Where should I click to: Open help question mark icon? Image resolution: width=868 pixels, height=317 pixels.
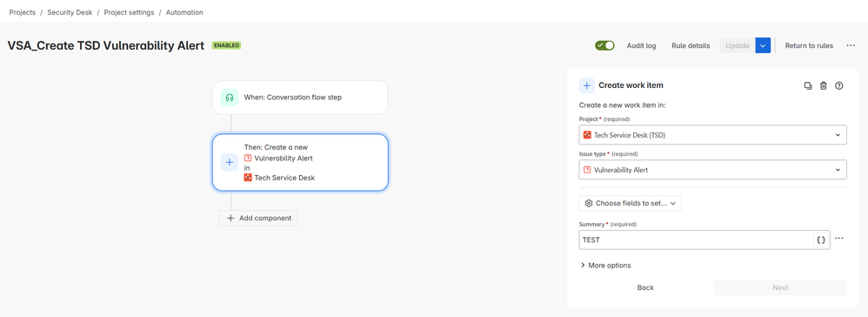pyautogui.click(x=838, y=85)
